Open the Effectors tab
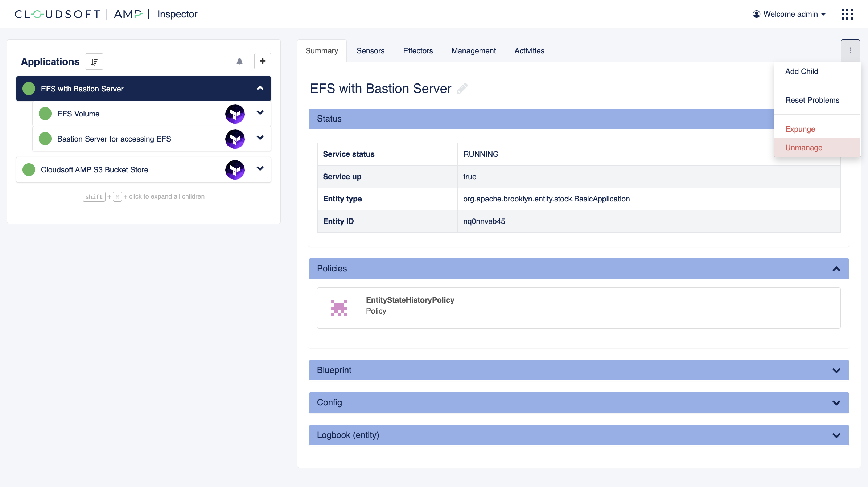This screenshot has height=487, width=868. 418,51
